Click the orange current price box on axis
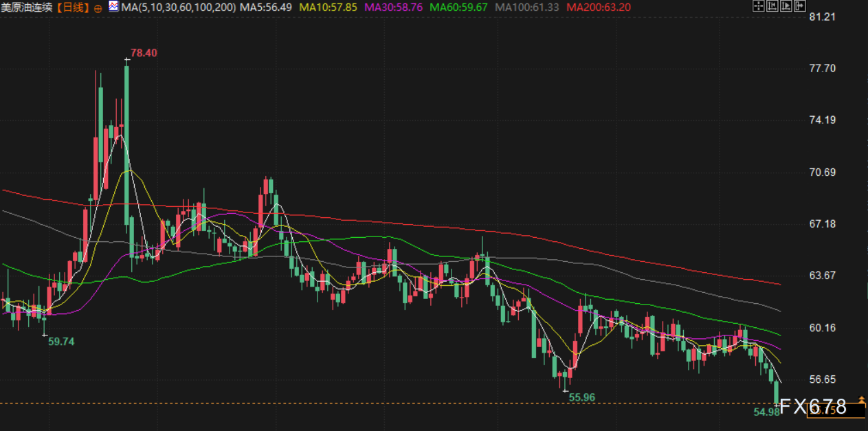Screen dimensions: 868x431 835,410
